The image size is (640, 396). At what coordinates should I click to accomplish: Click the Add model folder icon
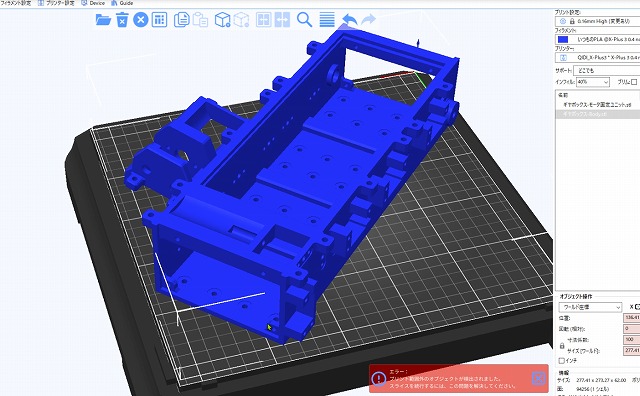pos(103,20)
